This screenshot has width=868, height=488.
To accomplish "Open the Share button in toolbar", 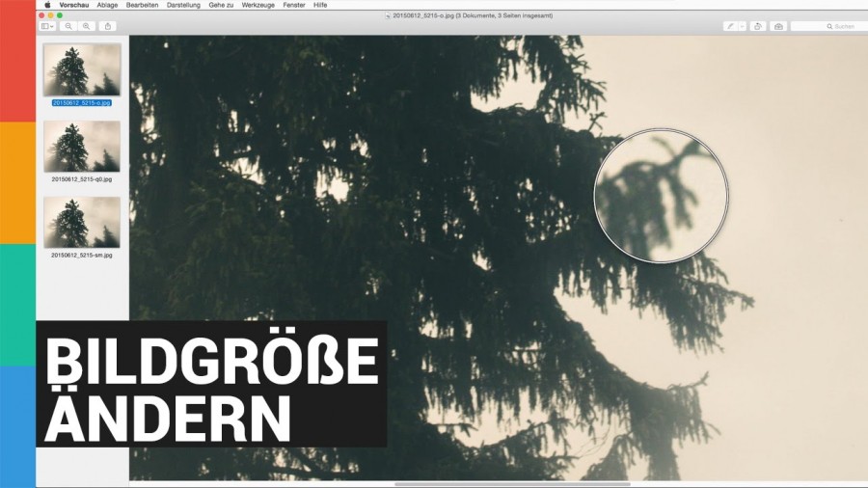I will click(108, 26).
